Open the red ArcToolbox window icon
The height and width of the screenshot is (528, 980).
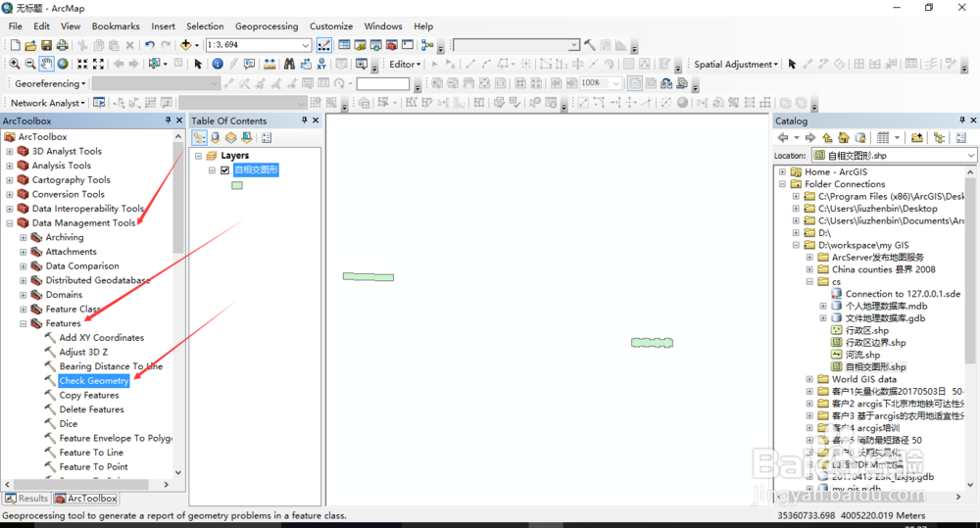point(392,45)
